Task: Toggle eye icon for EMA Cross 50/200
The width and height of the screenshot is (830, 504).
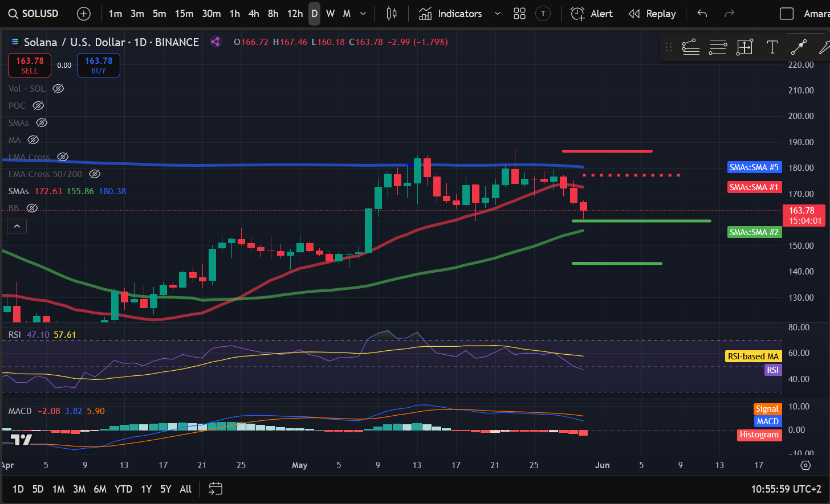Action: pyautogui.click(x=95, y=174)
